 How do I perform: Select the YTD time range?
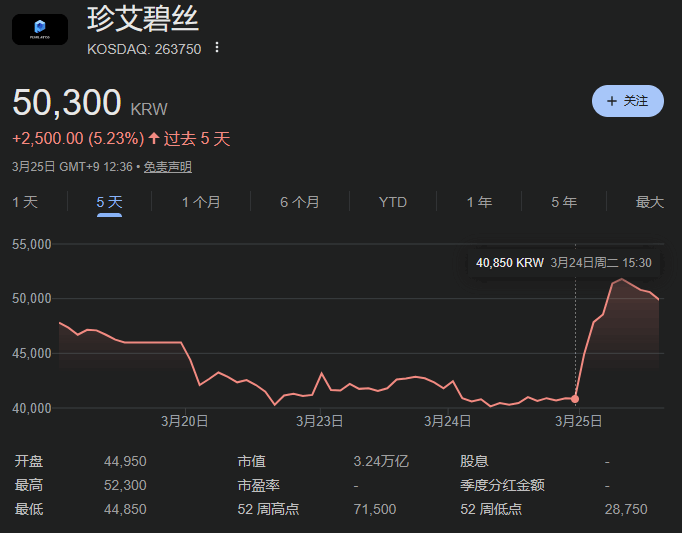pyautogui.click(x=393, y=202)
